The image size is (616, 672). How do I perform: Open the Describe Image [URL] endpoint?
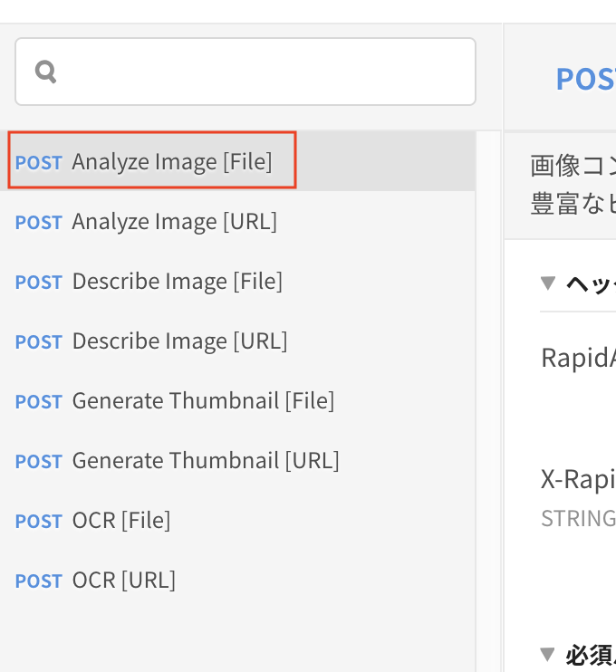179,341
